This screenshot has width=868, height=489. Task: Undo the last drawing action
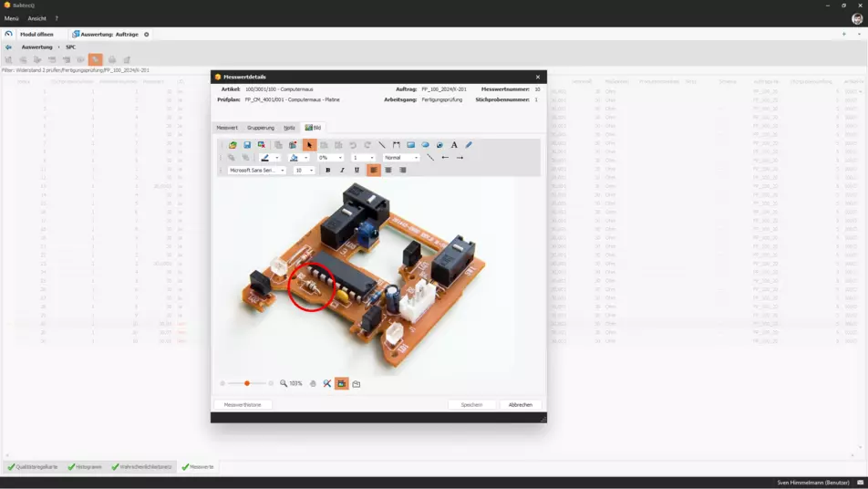(x=353, y=145)
